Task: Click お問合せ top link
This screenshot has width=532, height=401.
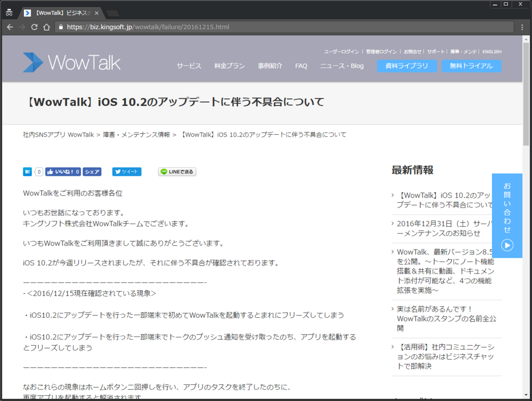Action: [413, 51]
